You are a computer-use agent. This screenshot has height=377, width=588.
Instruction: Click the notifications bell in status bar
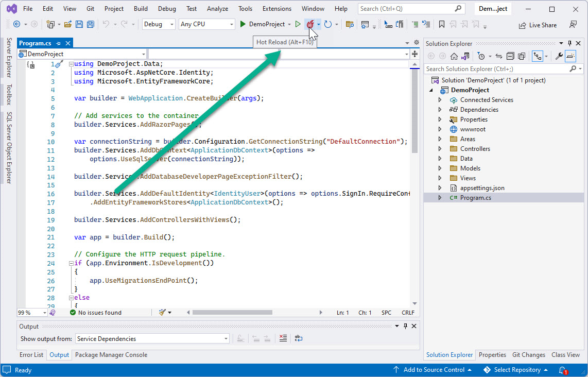tap(562, 370)
